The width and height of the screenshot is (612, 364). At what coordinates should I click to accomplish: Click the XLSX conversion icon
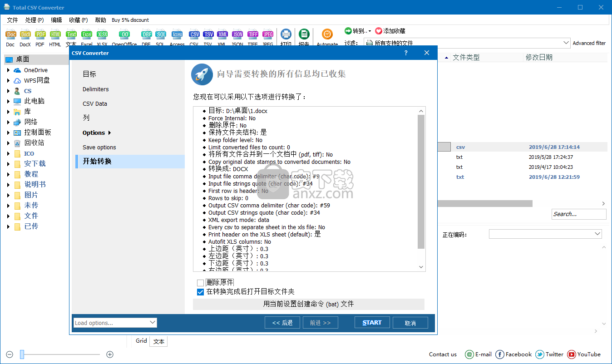click(103, 34)
